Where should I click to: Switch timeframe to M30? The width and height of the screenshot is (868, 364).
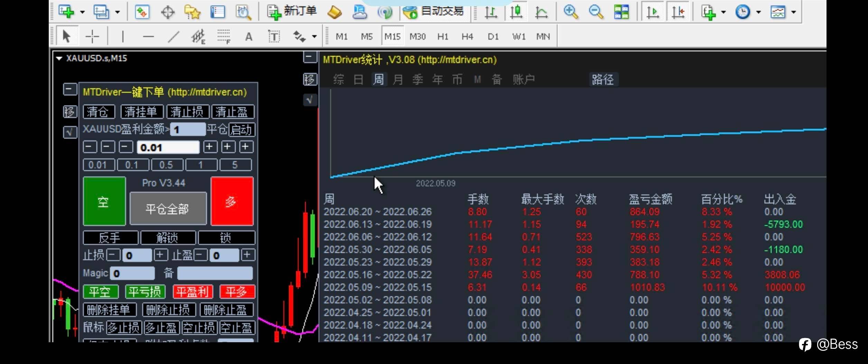(x=418, y=37)
